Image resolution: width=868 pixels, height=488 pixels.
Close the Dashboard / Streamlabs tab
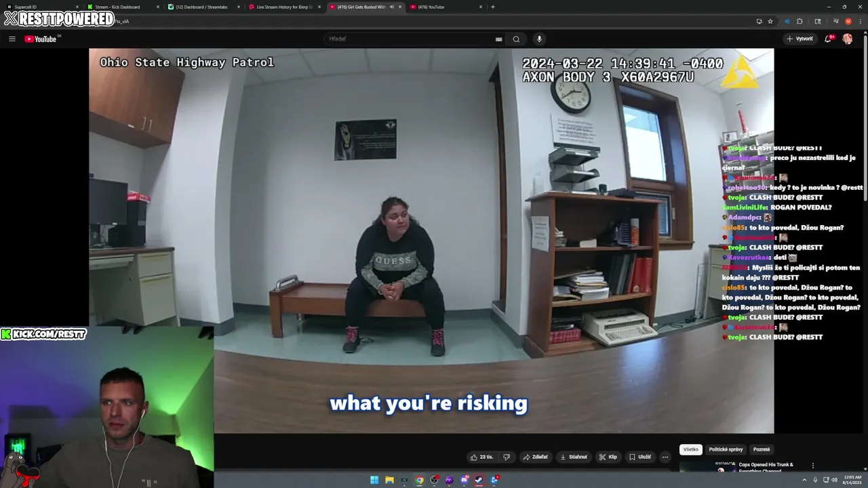pyautogui.click(x=239, y=7)
